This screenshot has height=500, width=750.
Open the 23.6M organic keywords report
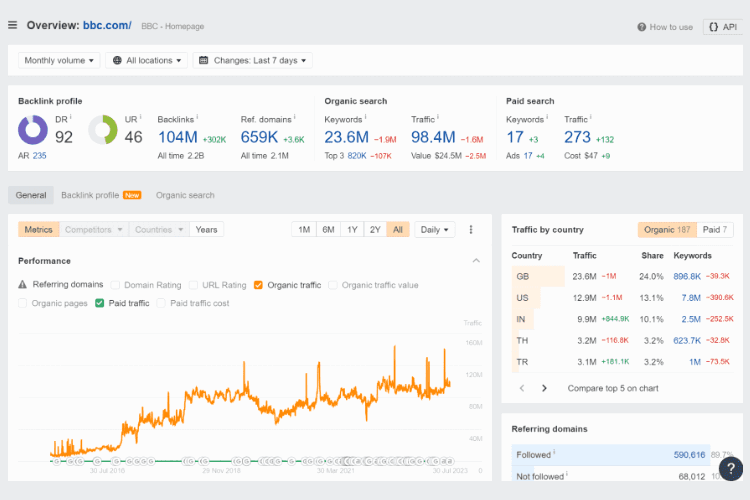click(x=346, y=137)
